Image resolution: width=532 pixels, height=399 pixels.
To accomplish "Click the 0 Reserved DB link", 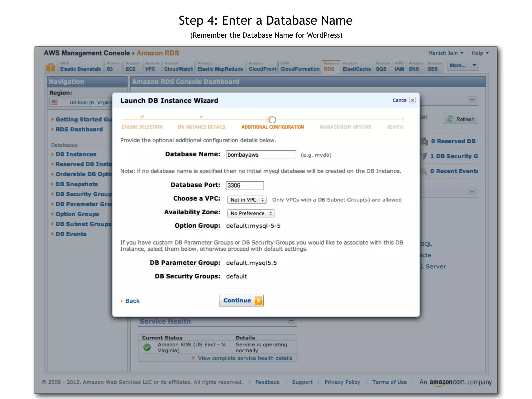I will click(454, 141).
